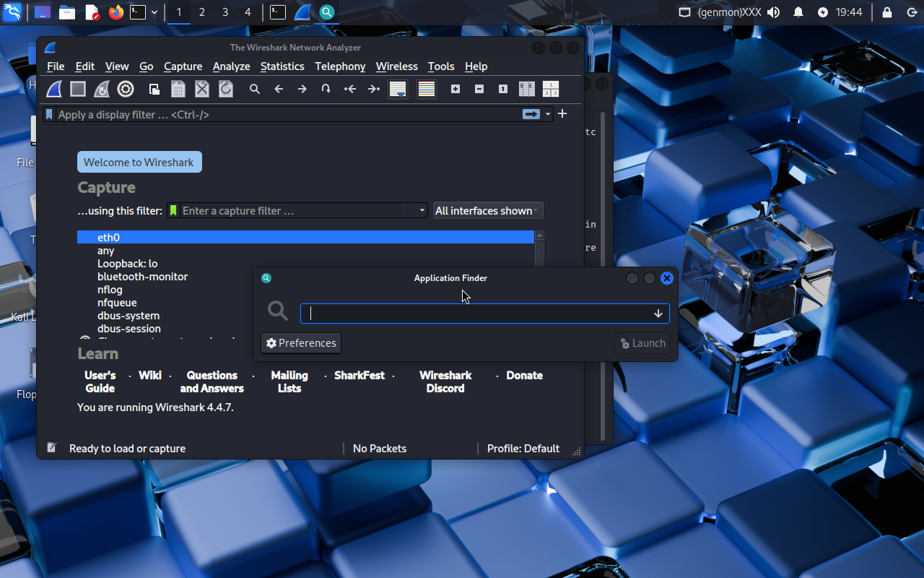The width and height of the screenshot is (924, 578).
Task: Click the go to specified packet icon
Action: tap(326, 89)
